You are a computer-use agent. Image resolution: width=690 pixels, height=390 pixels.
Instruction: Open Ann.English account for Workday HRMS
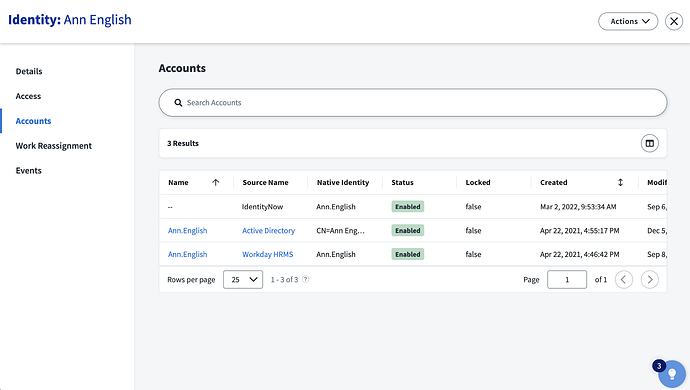(x=187, y=254)
